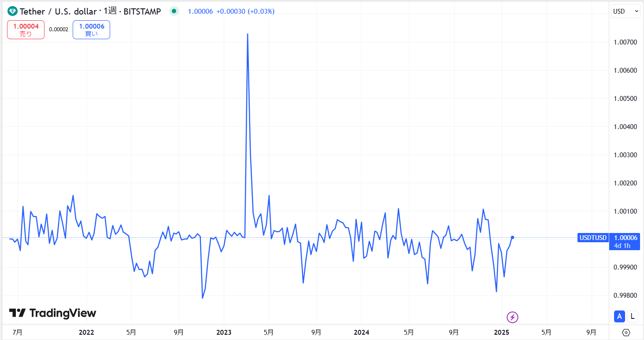Screen dimensions: 644x340
Task: Click the 1.00100 price axis label
Action: click(x=625, y=211)
